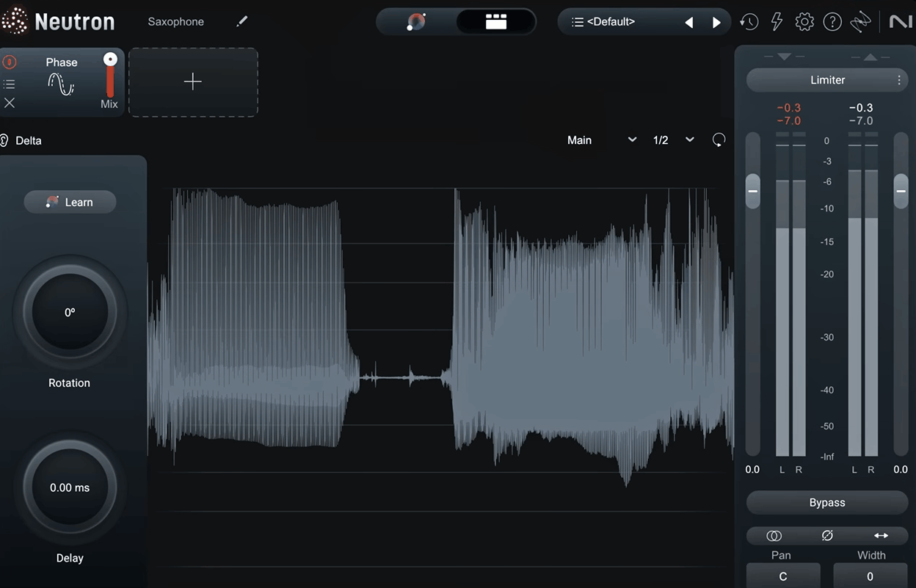This screenshot has height=588, width=916.
Task: Click the Width value field 0
Action: (870, 576)
